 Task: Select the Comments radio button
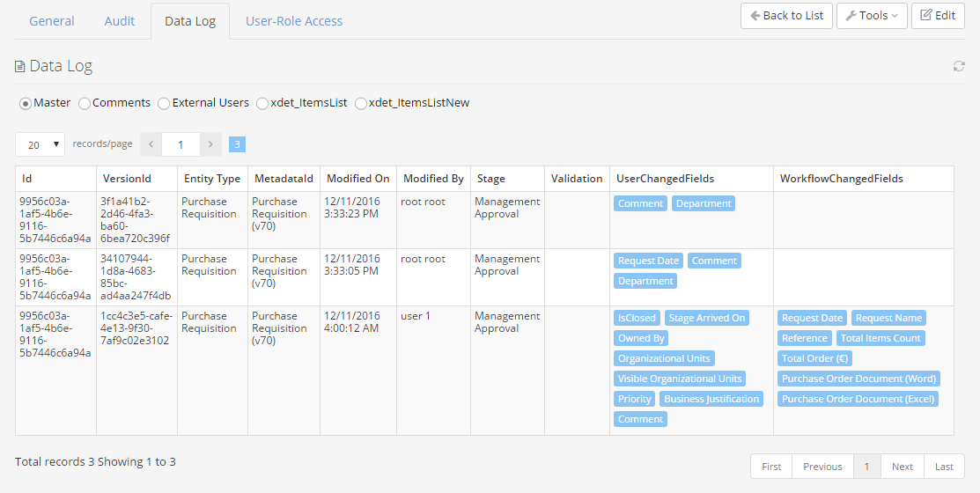(x=85, y=103)
